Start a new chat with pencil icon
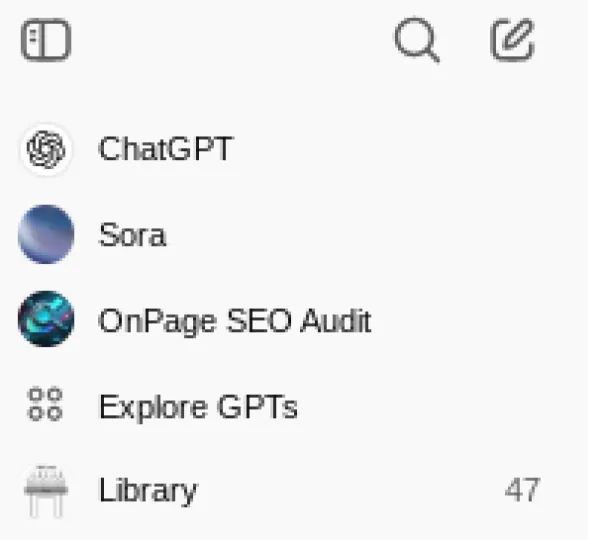Image resolution: width=600 pixels, height=540 pixels. [513, 42]
